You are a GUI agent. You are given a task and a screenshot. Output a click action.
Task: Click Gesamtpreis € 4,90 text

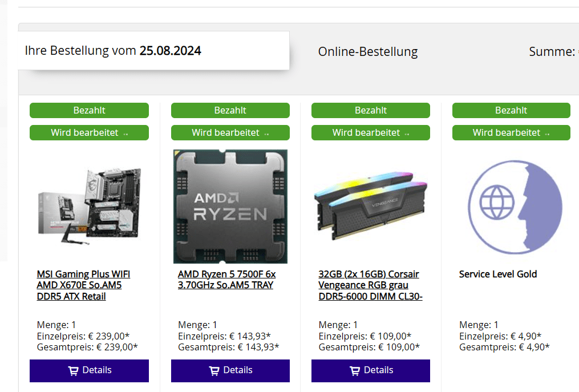click(504, 347)
